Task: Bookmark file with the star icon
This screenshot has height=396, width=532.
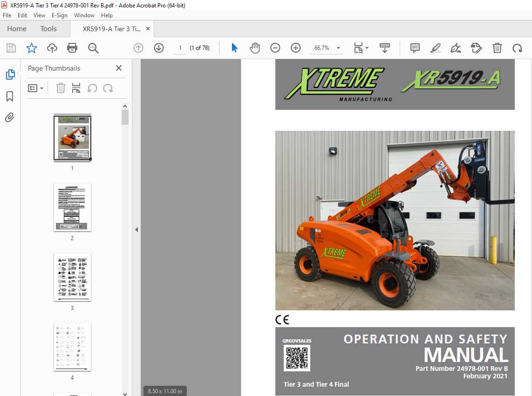Action: pos(32,48)
